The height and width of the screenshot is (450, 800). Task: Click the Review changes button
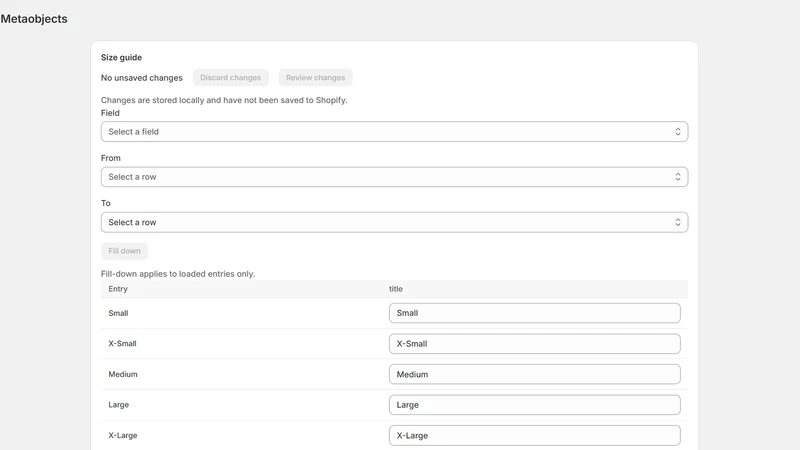[315, 78]
